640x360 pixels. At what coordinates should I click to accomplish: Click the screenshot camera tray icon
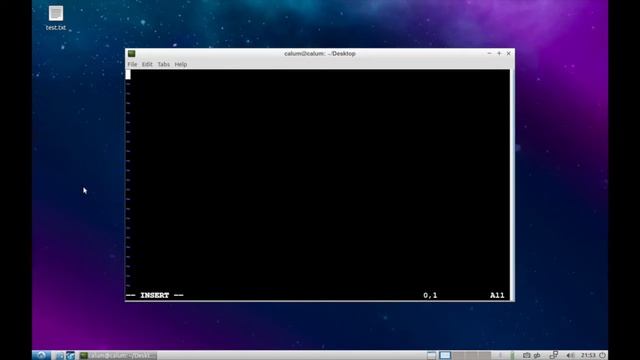click(x=527, y=356)
